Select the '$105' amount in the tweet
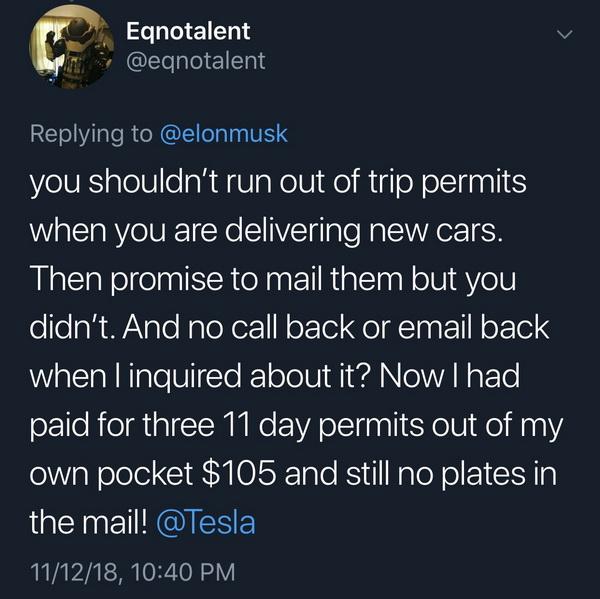 pyautogui.click(x=239, y=473)
